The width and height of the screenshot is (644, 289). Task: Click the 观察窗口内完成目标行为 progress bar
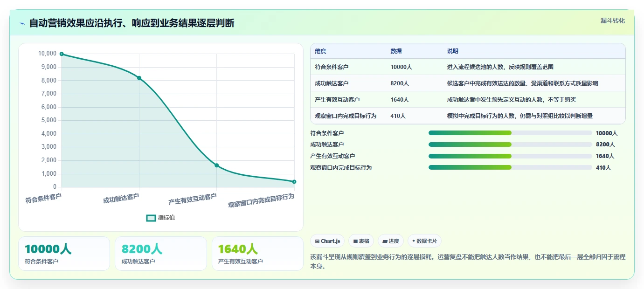510,167
